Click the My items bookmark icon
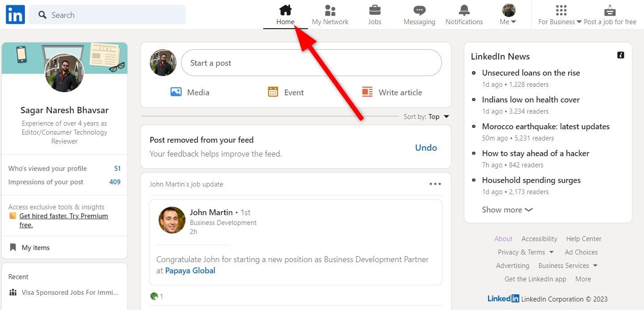Screen dimensions: 644x310 13,247
